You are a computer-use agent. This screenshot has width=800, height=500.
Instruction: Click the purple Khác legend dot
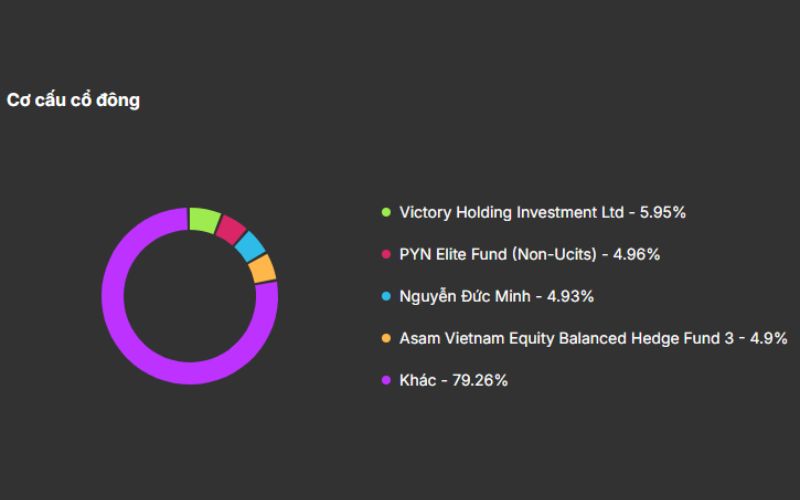[x=386, y=380]
